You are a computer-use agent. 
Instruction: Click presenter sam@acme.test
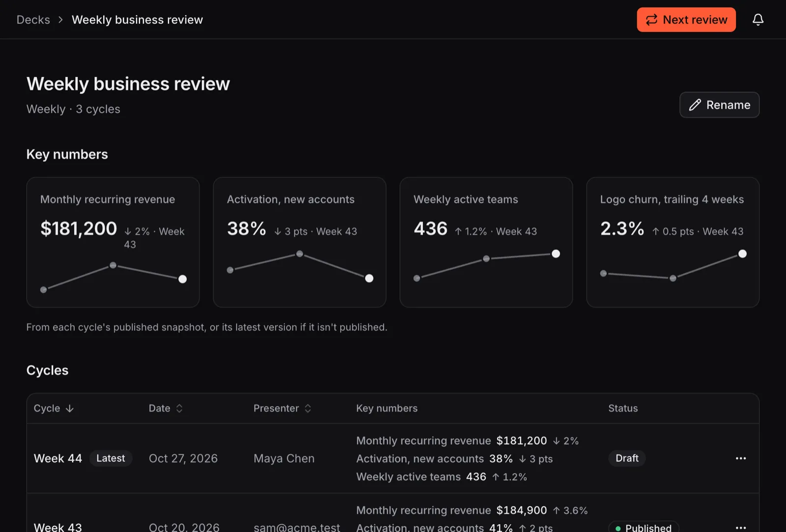tap(297, 527)
